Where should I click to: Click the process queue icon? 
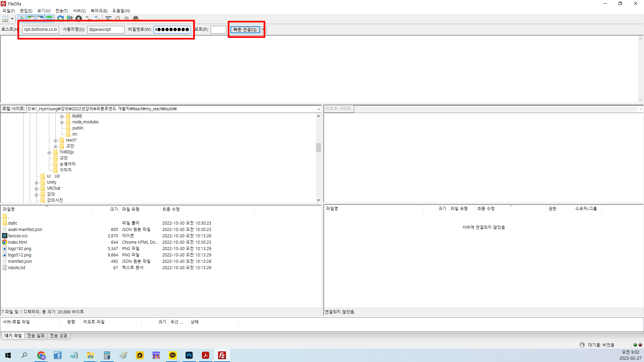(x=69, y=18)
